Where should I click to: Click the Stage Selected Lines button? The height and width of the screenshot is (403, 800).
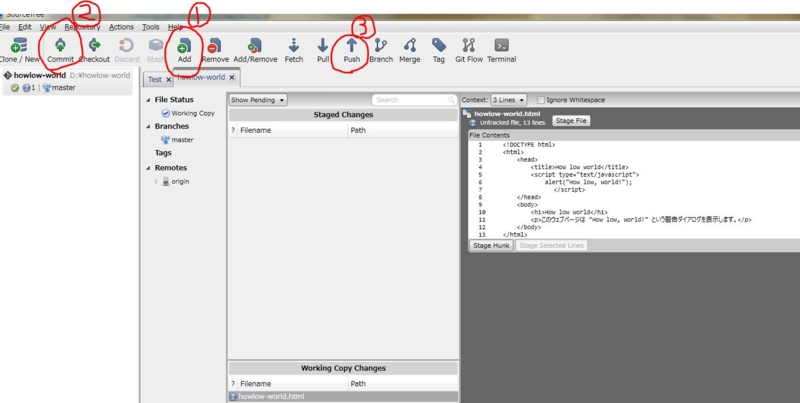pyautogui.click(x=551, y=245)
